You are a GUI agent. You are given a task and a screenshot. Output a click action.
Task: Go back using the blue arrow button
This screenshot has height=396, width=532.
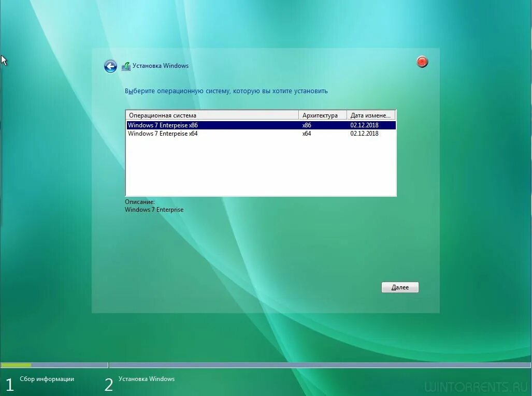click(110, 66)
